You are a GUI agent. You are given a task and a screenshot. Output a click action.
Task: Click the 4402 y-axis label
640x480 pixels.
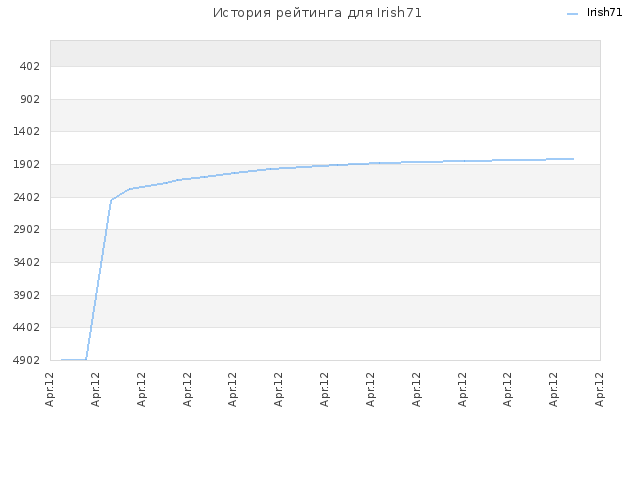[27, 327]
